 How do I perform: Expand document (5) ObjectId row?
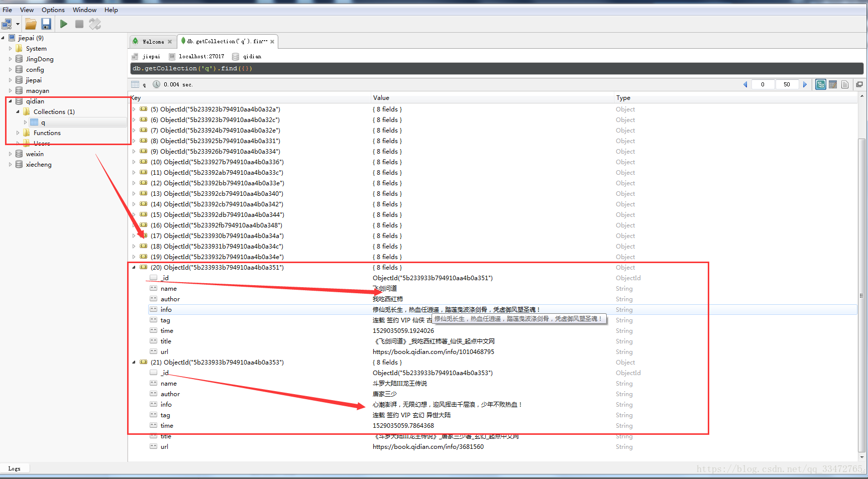(x=134, y=109)
